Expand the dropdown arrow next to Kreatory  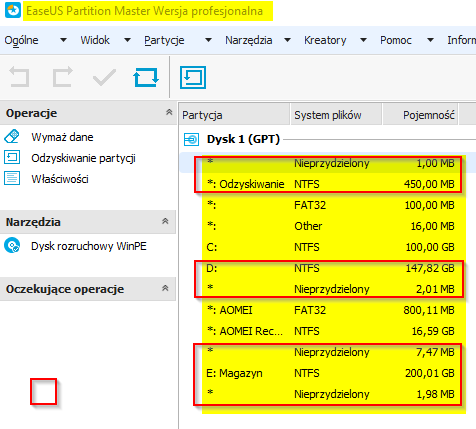pyautogui.click(x=364, y=40)
